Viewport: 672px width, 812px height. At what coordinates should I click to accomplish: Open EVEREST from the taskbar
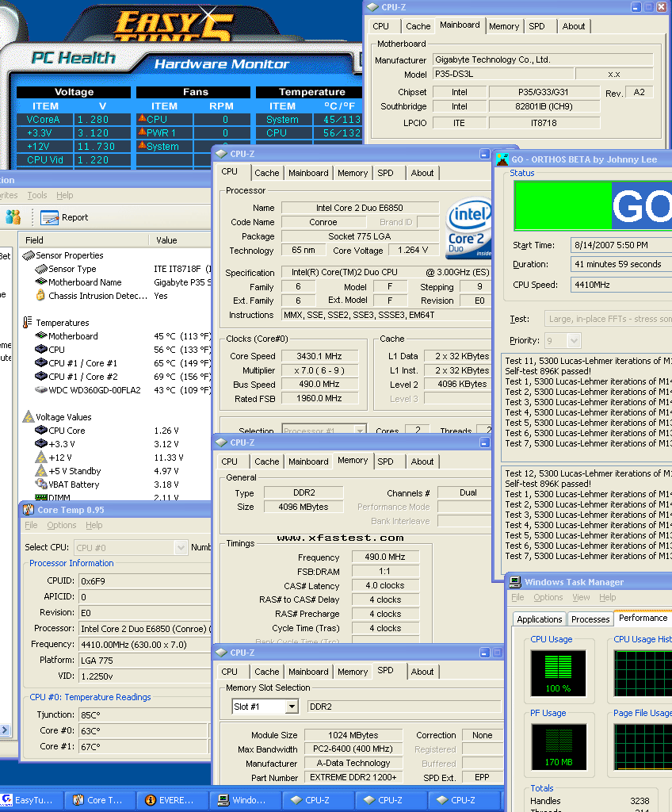click(173, 800)
